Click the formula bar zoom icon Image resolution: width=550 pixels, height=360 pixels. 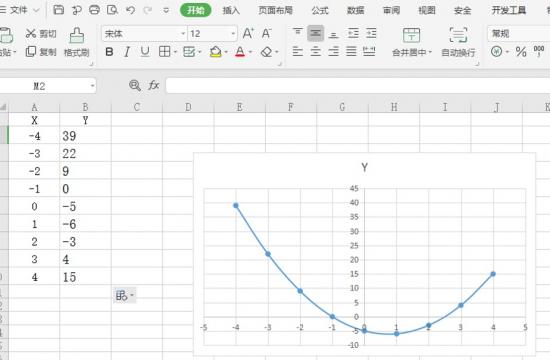click(x=135, y=85)
